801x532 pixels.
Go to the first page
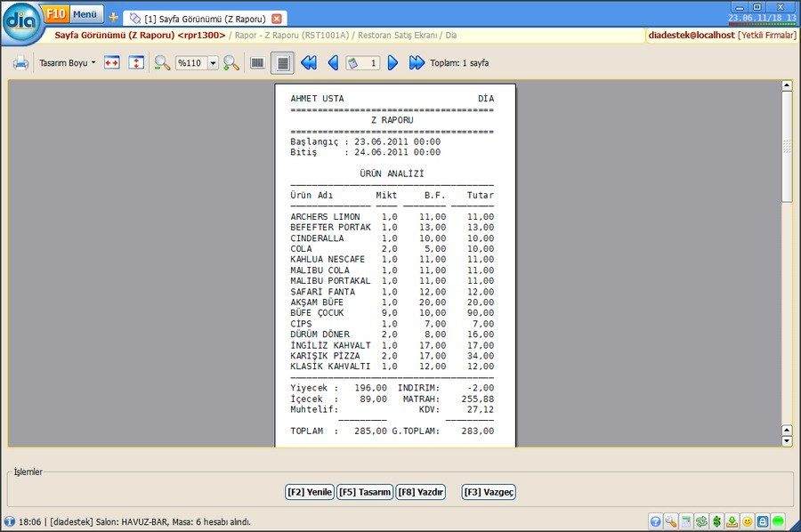309,63
